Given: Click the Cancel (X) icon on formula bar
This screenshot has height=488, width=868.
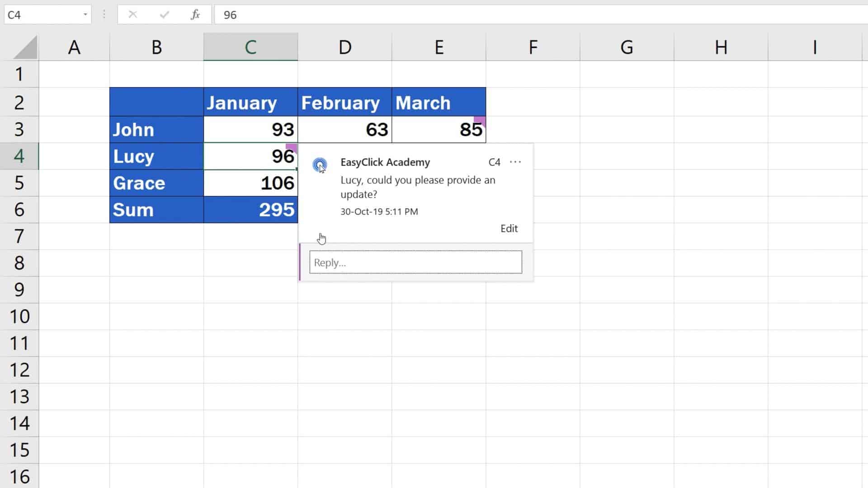Looking at the screenshot, I should 133,14.
